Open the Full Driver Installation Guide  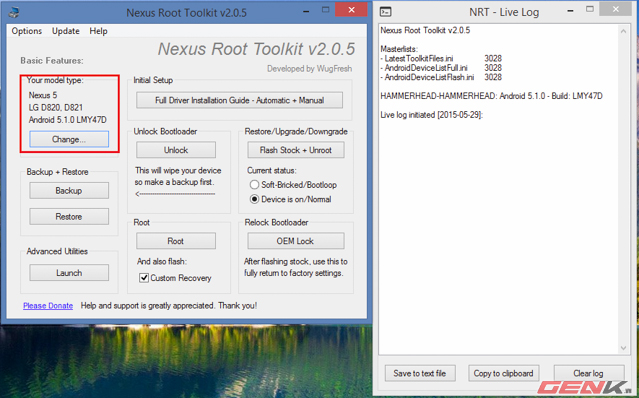(x=239, y=100)
